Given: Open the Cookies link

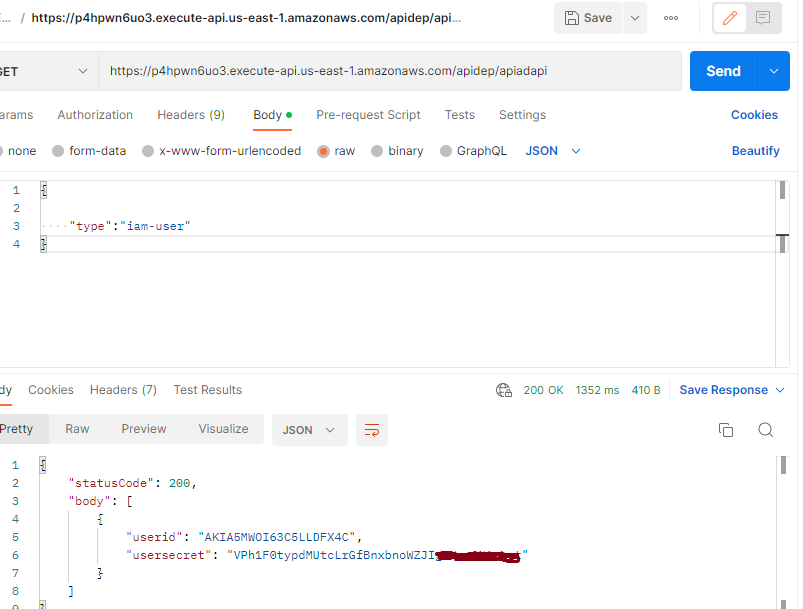Looking at the screenshot, I should (754, 115).
